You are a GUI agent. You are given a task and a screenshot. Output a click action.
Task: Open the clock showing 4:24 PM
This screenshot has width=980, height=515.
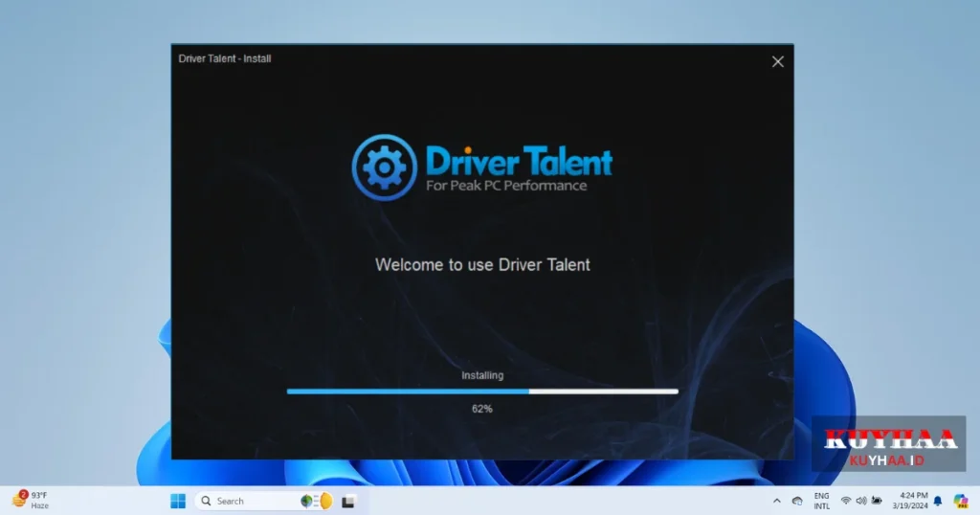coord(910,501)
